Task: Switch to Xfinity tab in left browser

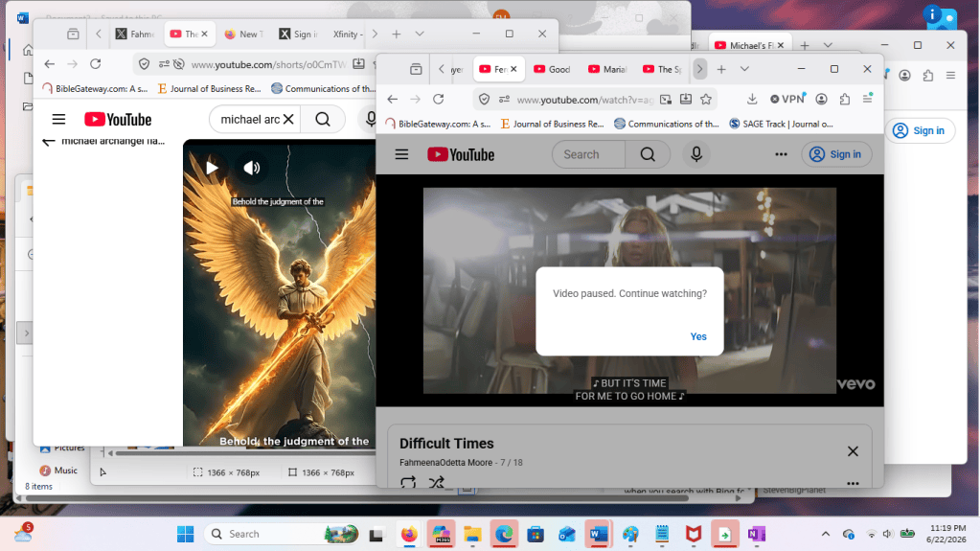Action: (348, 34)
